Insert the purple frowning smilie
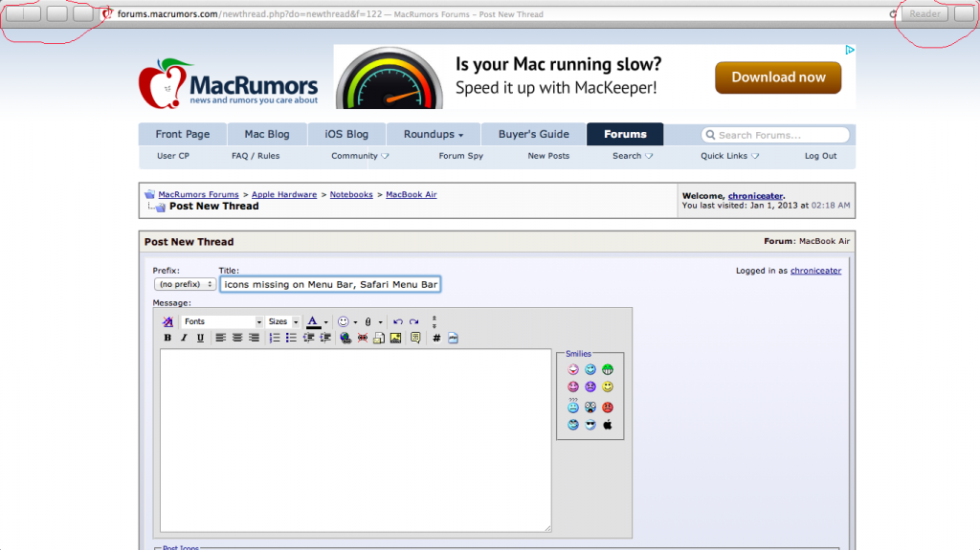 [x=590, y=386]
